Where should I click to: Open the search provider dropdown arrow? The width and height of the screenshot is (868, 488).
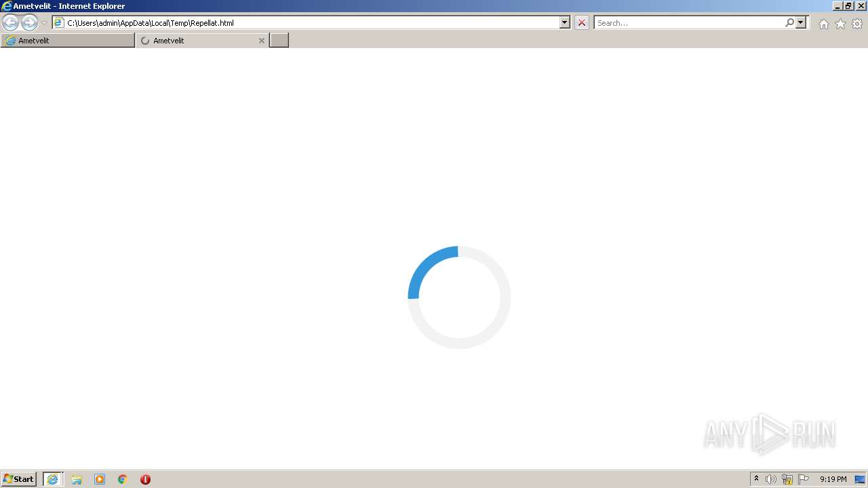click(x=801, y=22)
